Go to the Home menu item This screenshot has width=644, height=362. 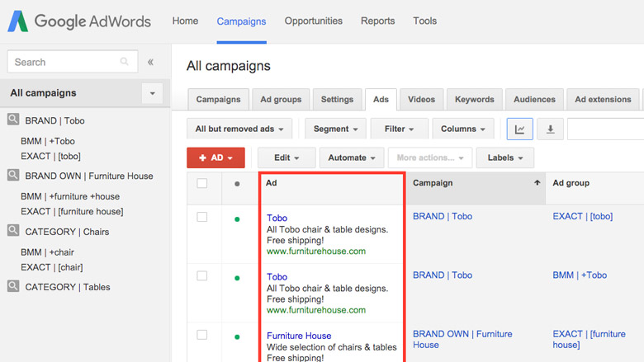click(185, 21)
